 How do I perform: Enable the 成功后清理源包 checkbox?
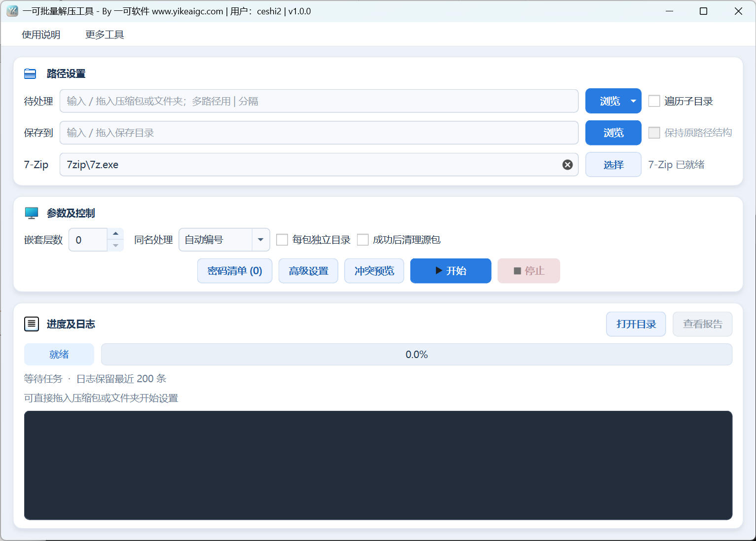click(x=362, y=240)
